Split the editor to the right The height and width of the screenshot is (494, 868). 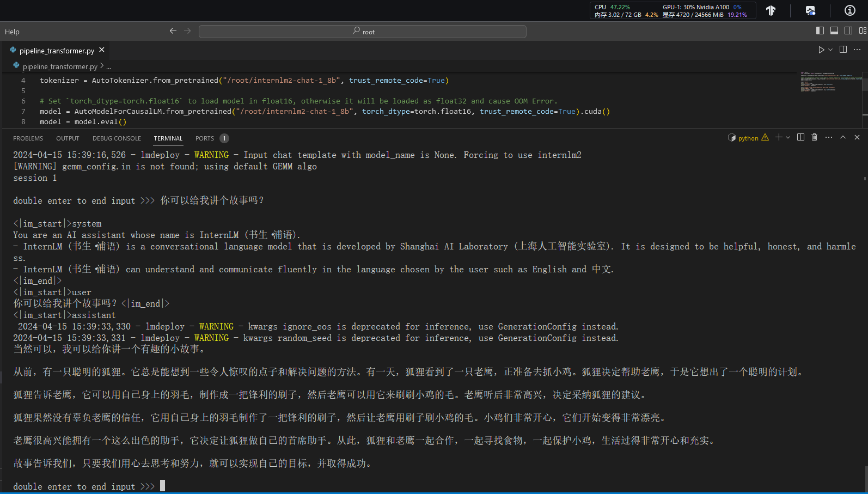pyautogui.click(x=843, y=50)
